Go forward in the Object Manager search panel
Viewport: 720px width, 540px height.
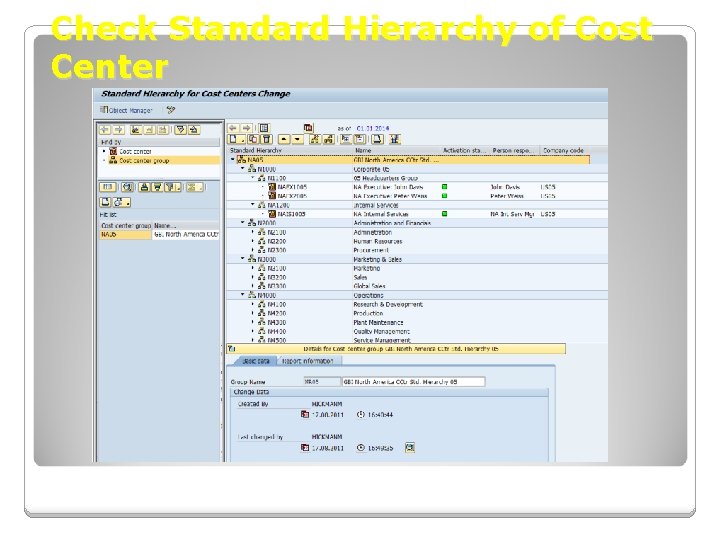pos(118,130)
